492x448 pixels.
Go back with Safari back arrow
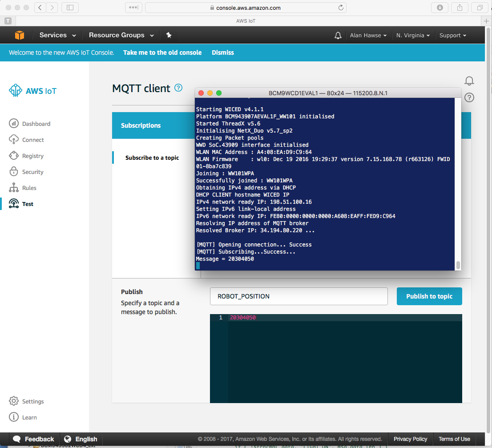[40, 8]
